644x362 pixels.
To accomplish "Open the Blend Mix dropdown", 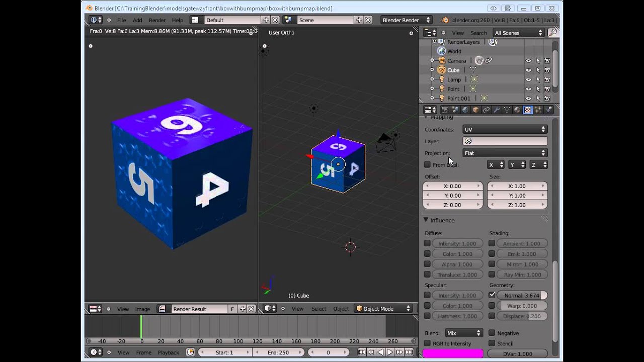I will [464, 333].
